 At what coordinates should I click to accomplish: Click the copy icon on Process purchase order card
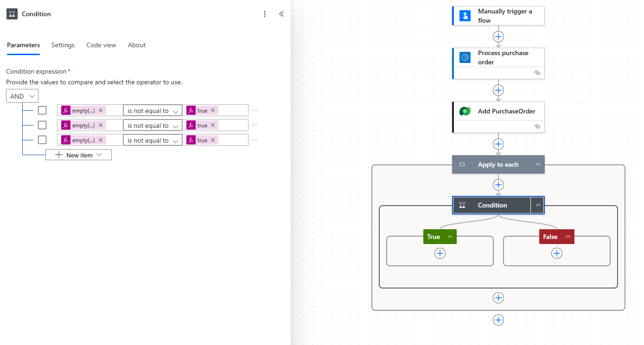click(537, 73)
